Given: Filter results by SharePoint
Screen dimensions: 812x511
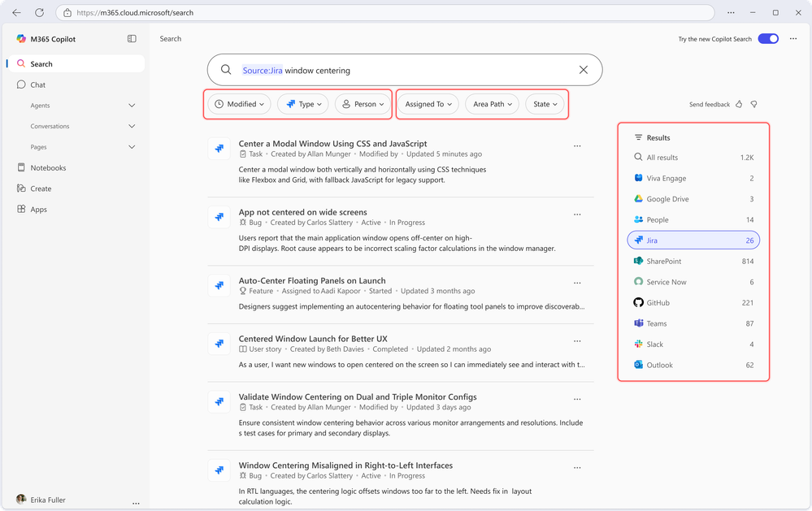Looking at the screenshot, I should pos(693,261).
